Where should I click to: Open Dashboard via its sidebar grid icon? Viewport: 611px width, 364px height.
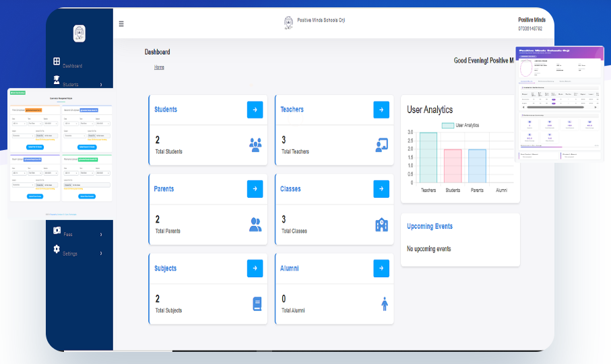[x=57, y=61]
